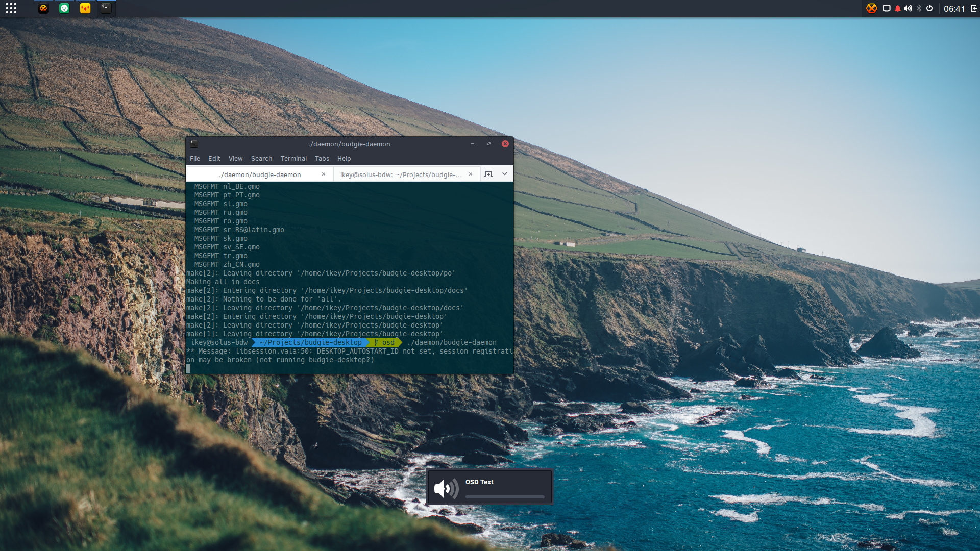Open the Edit menu in the terminal
The width and height of the screenshot is (980, 551).
point(214,159)
